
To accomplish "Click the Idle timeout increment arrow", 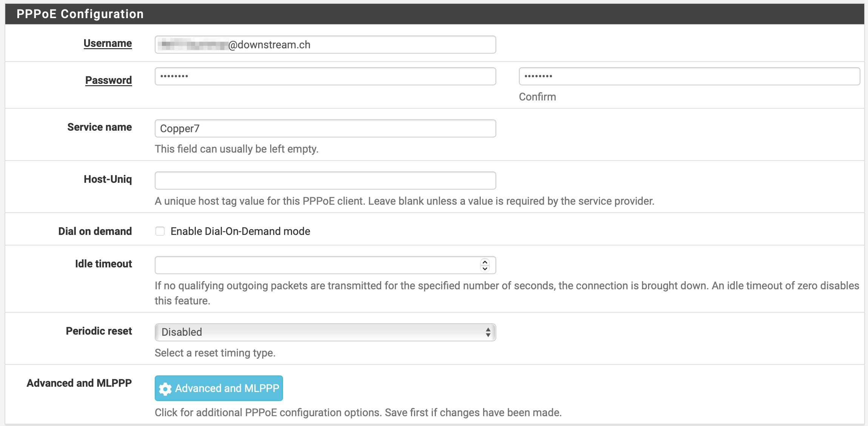I will click(484, 262).
